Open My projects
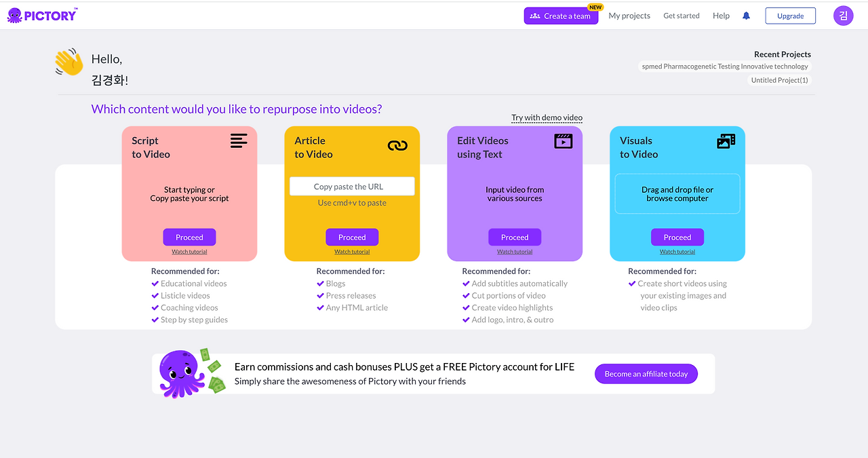The image size is (868, 458). (629, 16)
